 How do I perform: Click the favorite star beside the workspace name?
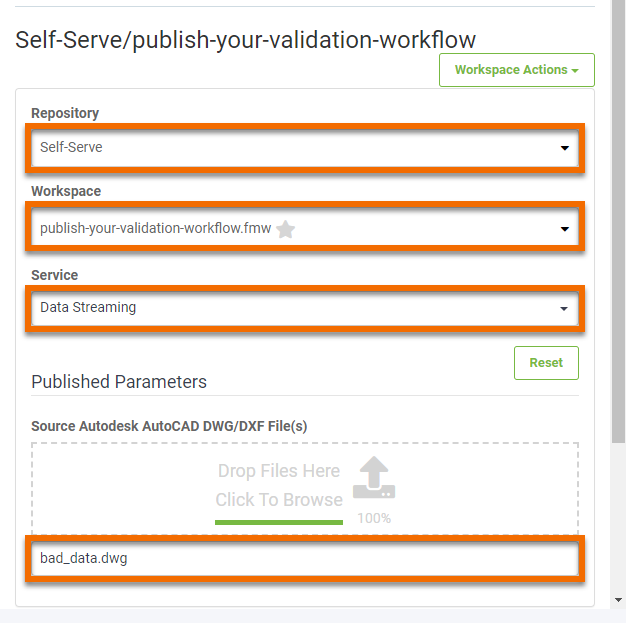pyautogui.click(x=286, y=229)
